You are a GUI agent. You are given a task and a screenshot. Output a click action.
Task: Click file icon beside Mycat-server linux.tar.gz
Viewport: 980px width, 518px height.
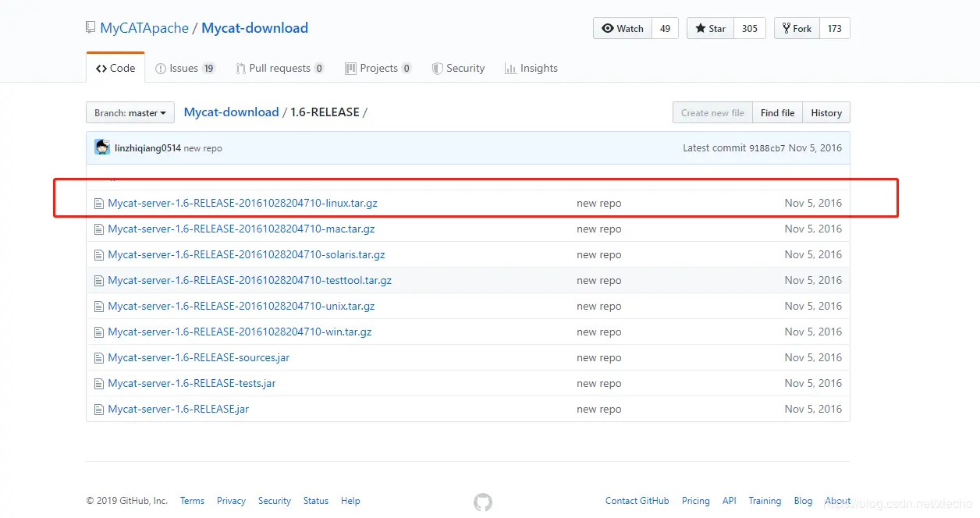[x=98, y=204]
